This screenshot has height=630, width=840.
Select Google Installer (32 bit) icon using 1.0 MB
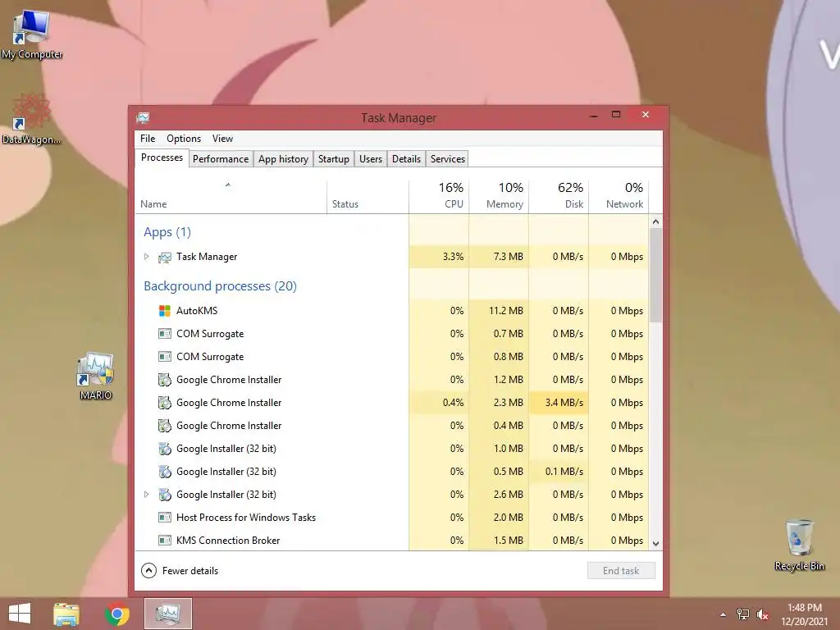coord(164,449)
